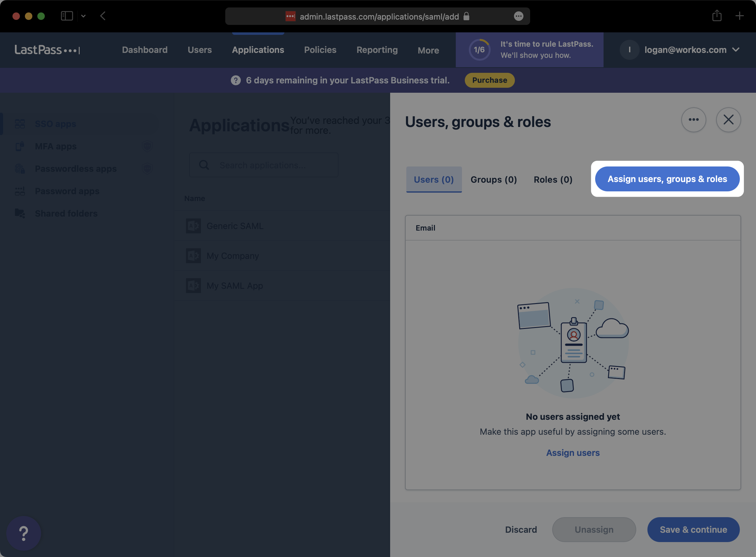Click the SSO apps sidebar icon
The image size is (756, 557).
click(20, 123)
